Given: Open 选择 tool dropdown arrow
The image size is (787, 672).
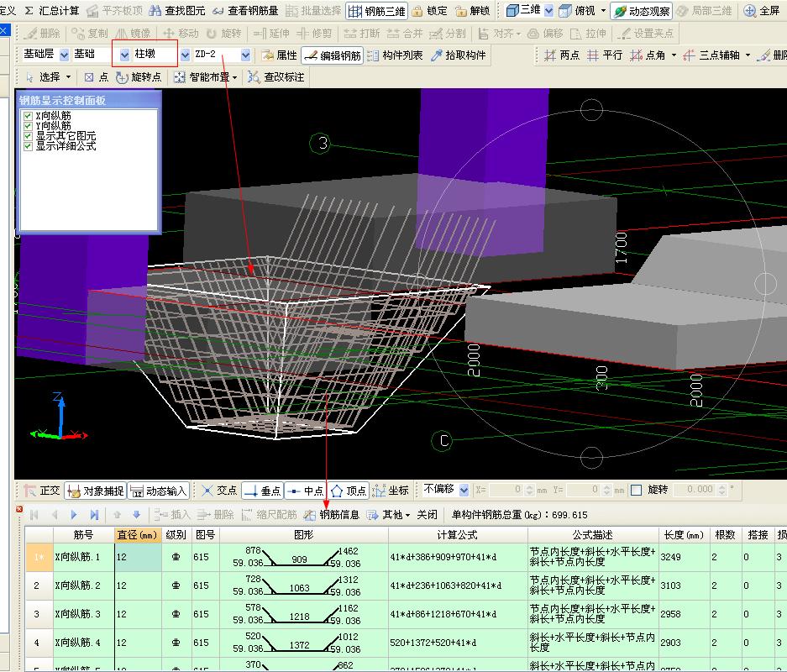Looking at the screenshot, I should 68,77.
